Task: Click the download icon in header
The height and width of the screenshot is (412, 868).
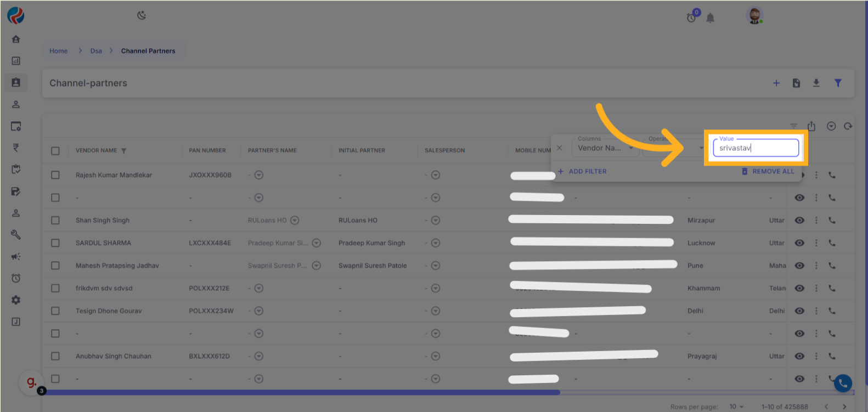Action: pos(816,83)
